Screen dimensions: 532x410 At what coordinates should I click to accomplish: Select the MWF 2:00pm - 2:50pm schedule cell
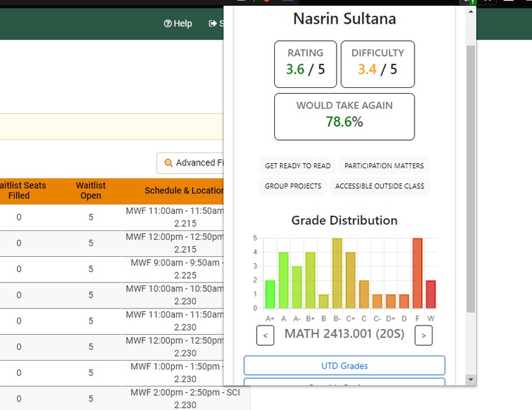(185, 399)
